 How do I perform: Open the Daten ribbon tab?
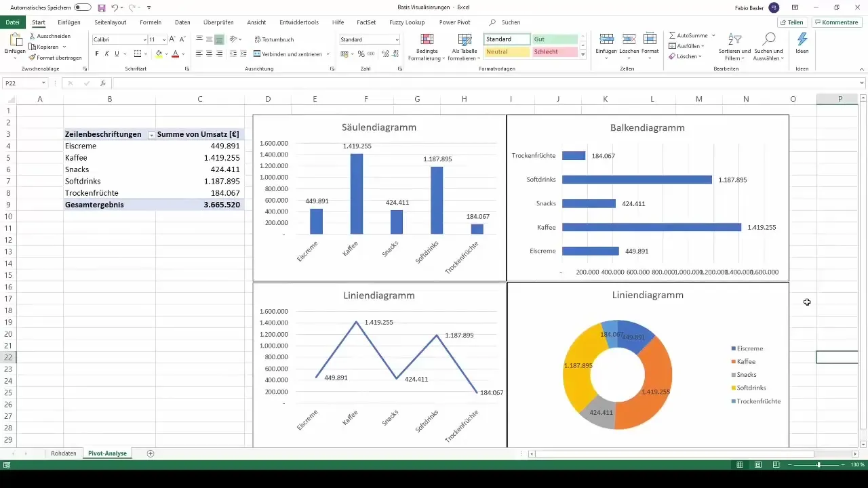pos(182,22)
